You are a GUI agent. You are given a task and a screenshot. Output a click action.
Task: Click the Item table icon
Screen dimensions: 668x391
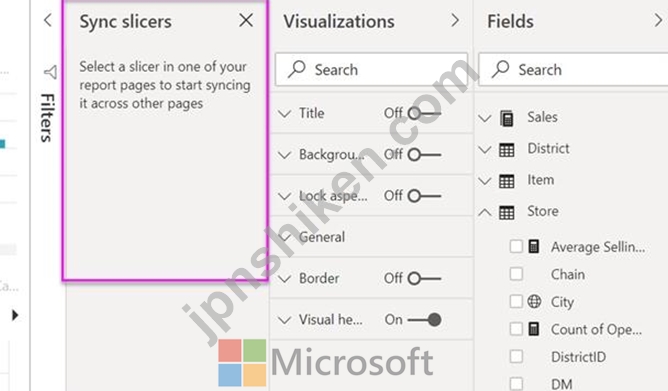click(507, 181)
